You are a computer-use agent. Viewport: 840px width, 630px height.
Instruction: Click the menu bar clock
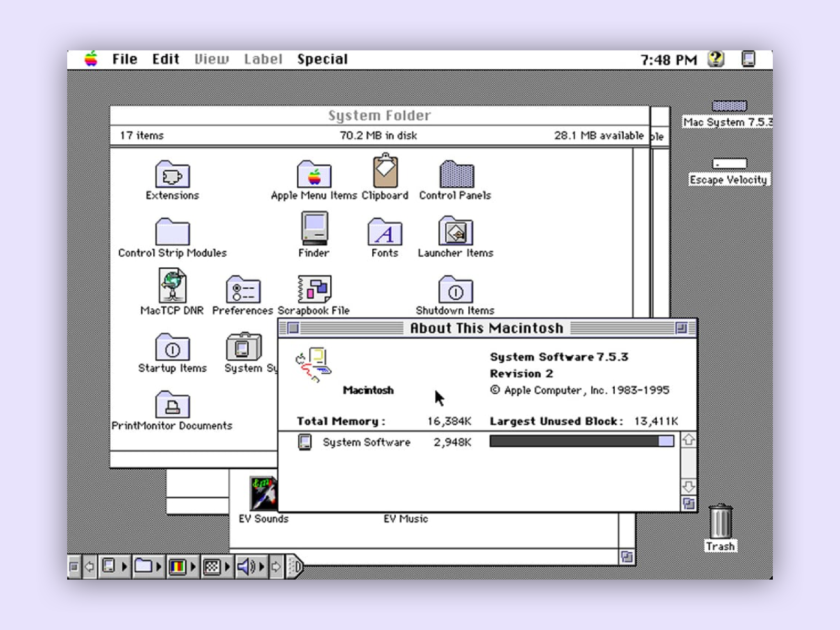[668, 60]
